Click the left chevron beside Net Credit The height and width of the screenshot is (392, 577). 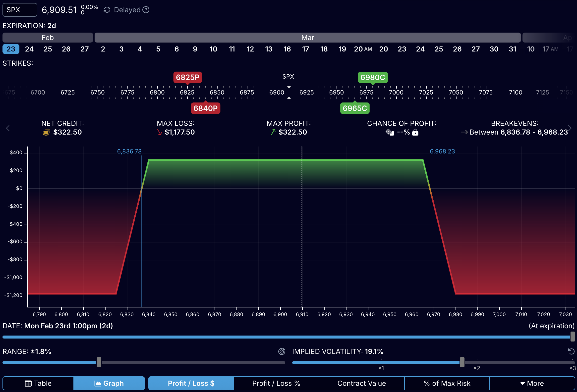8,128
